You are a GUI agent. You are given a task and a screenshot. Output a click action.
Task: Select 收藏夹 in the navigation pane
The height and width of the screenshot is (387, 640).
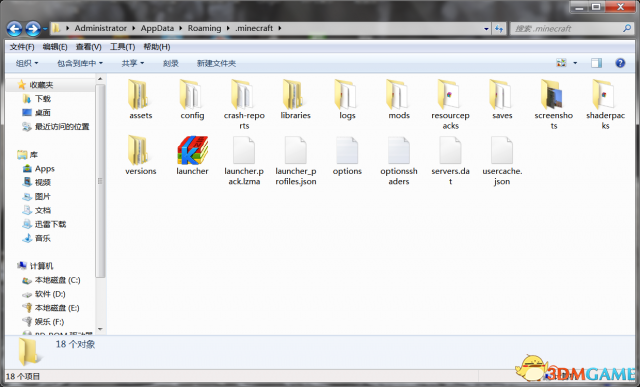pos(41,85)
